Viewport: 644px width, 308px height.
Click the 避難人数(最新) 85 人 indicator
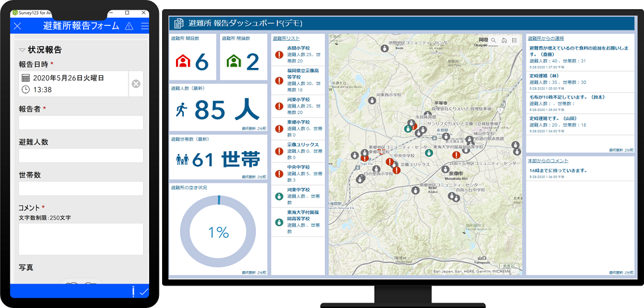218,108
